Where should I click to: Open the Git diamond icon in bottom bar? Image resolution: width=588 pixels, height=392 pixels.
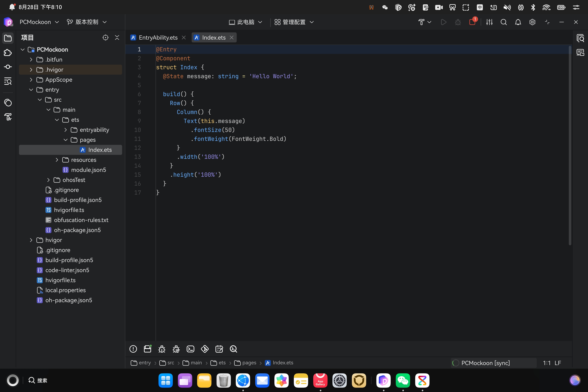point(205,349)
